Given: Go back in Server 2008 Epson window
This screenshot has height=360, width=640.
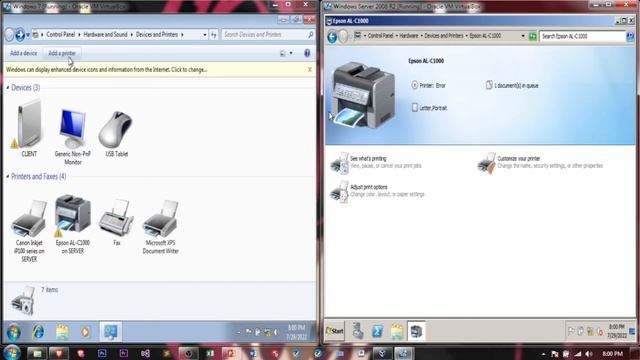Looking at the screenshot, I should pyautogui.click(x=332, y=37).
